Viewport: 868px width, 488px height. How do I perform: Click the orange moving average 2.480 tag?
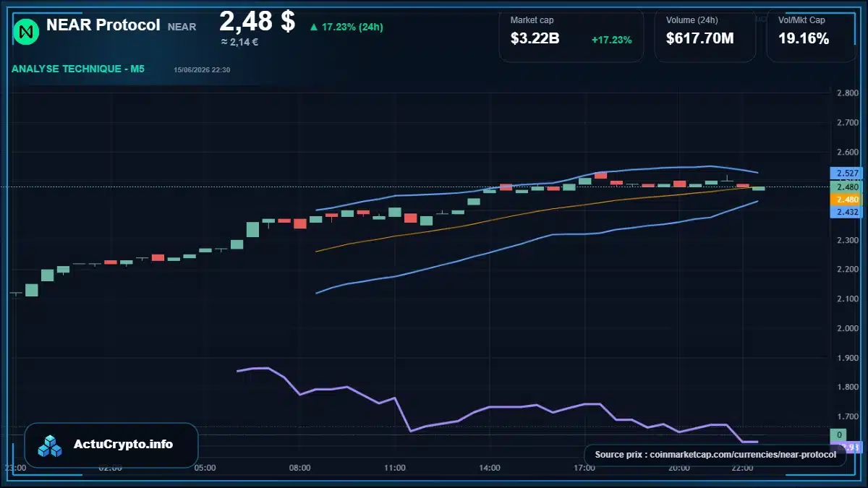pos(846,199)
